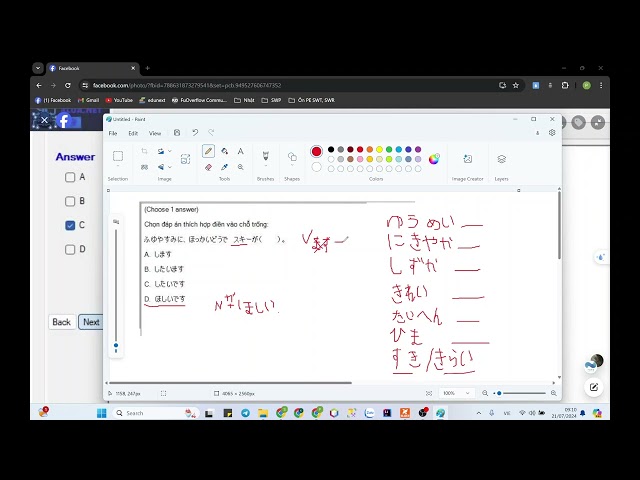Open the Shapes gallery
Image resolution: width=640 pixels, height=480 pixels.
pyautogui.click(x=292, y=156)
